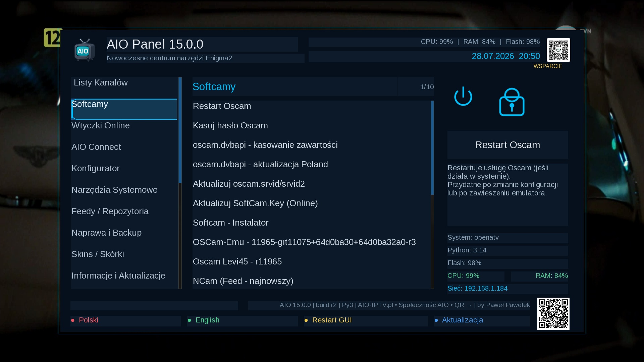644x362 pixels.
Task: Click the yellow dot next to Restart GUI
Action: point(306,320)
